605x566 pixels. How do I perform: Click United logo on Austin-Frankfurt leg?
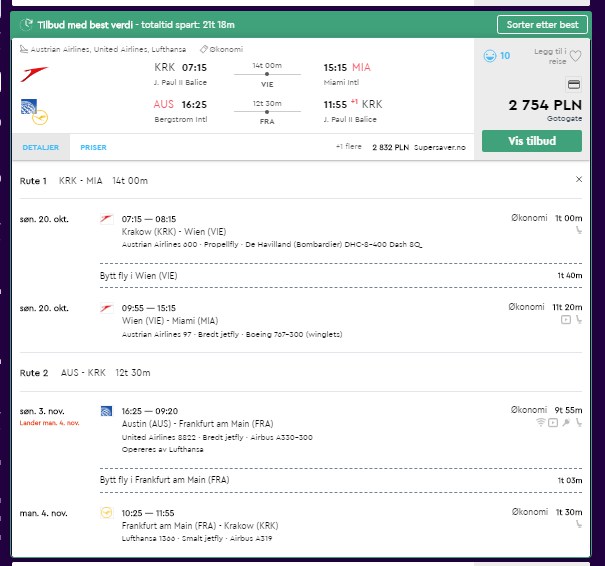tap(106, 411)
